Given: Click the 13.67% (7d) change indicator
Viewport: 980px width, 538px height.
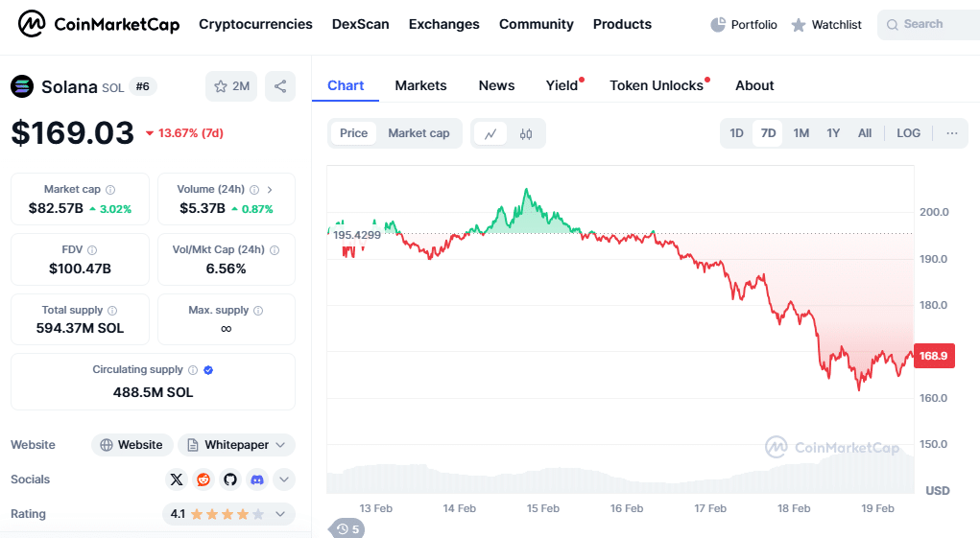Looking at the screenshot, I should click(x=184, y=133).
